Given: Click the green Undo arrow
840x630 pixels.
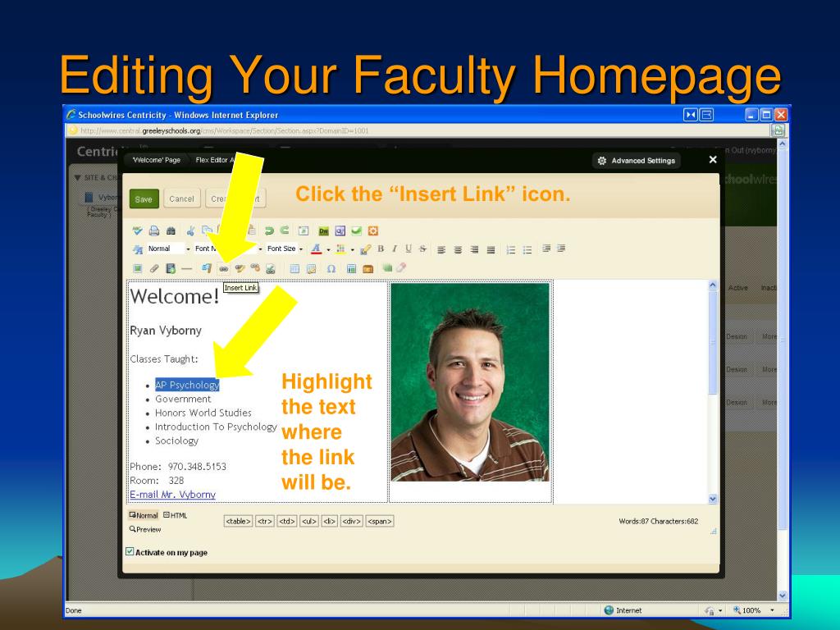Looking at the screenshot, I should (269, 231).
